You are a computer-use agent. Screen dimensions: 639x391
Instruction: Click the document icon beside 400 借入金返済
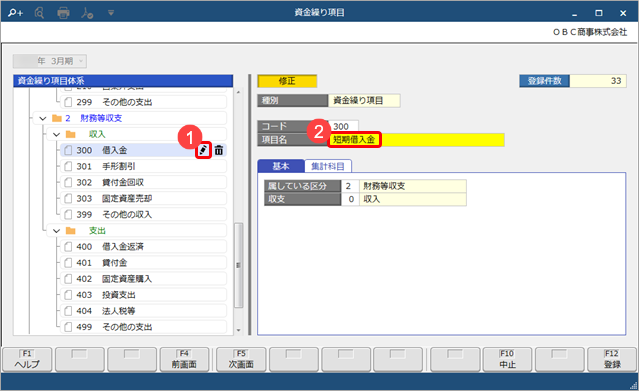coord(68,247)
